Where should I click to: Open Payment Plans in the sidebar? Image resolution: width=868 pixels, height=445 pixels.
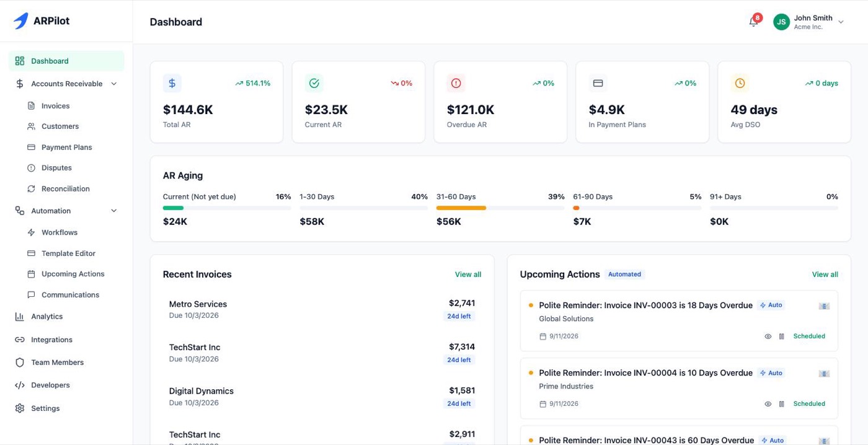(66, 148)
